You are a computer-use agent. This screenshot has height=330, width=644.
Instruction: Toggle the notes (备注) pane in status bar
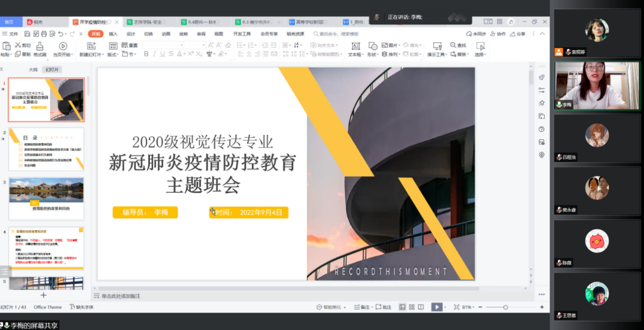pos(362,307)
